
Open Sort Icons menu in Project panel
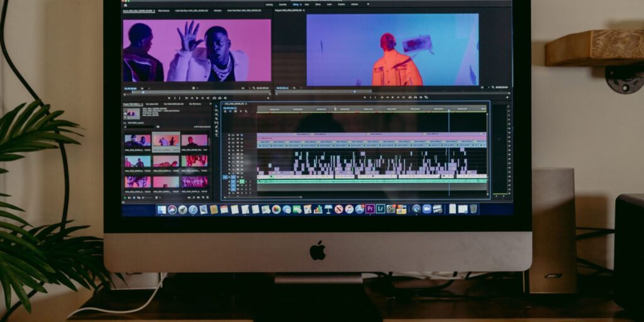(158, 197)
